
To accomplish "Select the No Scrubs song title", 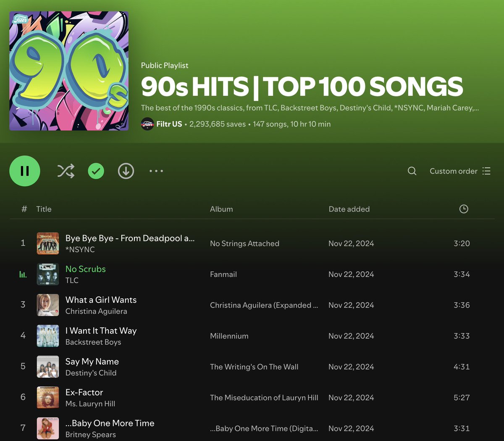I will click(86, 269).
